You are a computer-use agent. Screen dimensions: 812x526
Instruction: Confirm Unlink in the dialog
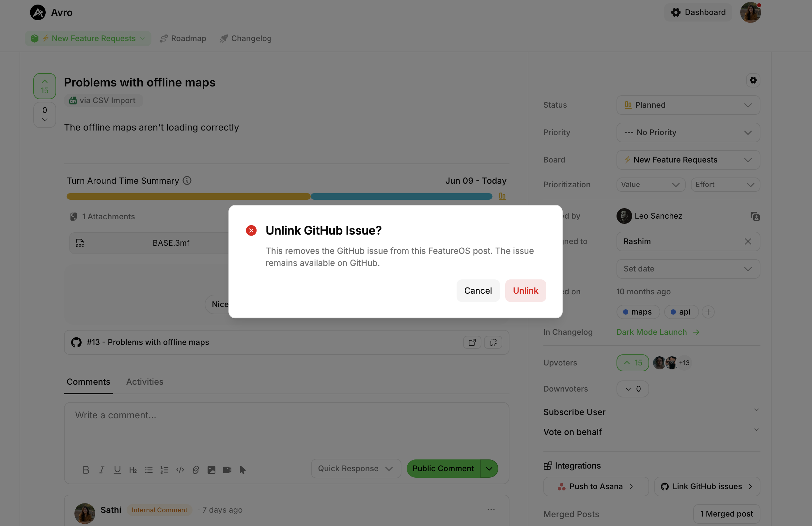click(x=525, y=291)
